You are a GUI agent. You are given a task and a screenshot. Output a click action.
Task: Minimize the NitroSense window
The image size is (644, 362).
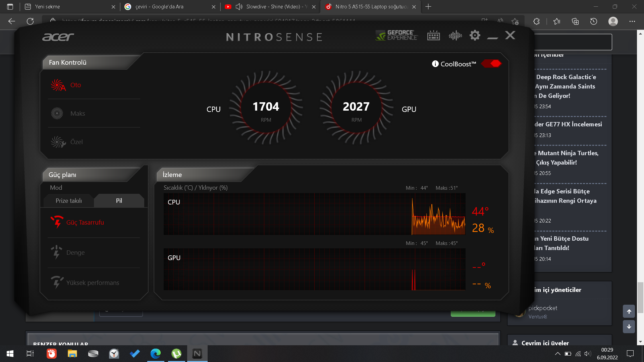pos(492,38)
